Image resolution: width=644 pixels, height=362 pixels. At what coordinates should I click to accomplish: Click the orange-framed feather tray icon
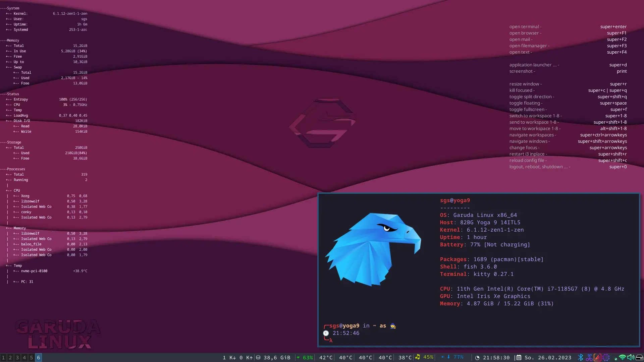pos(597,358)
